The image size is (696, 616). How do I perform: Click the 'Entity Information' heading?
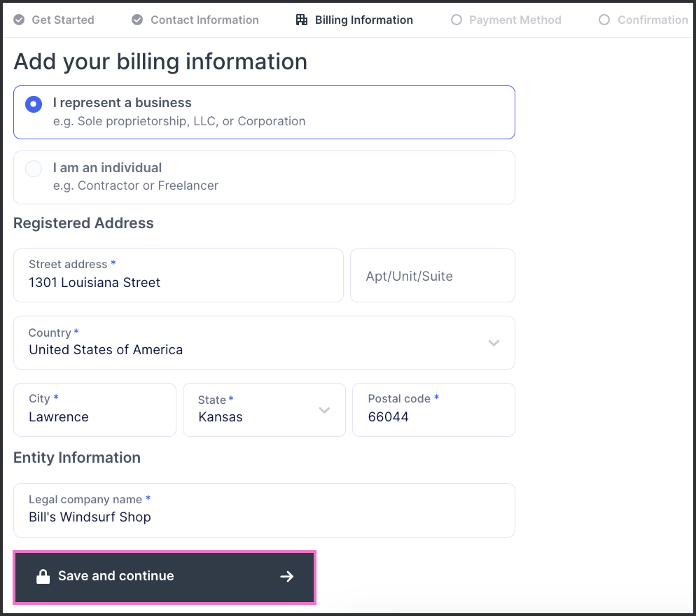point(77,458)
